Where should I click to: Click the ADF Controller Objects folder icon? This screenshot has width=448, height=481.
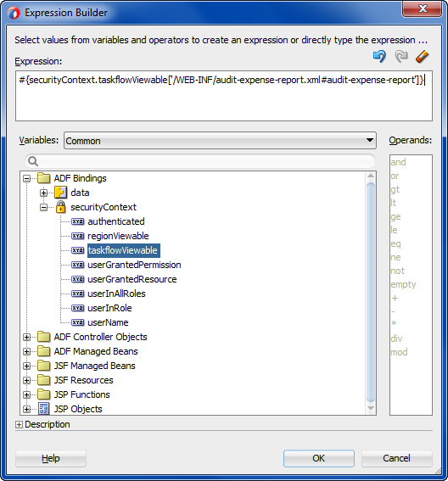pyautogui.click(x=43, y=337)
